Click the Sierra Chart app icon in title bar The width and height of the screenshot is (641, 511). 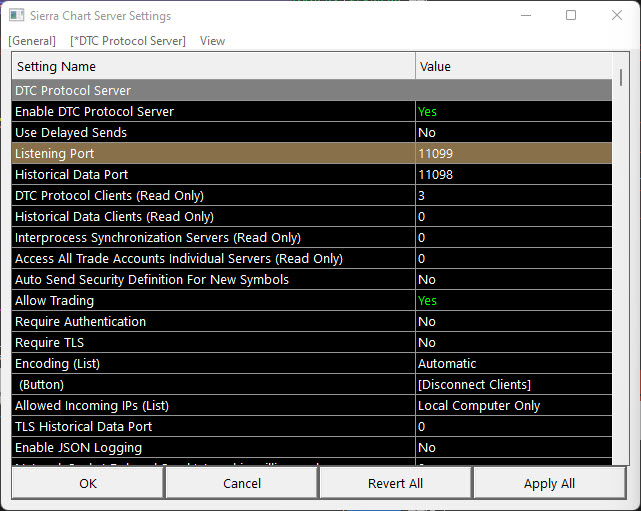(x=18, y=16)
